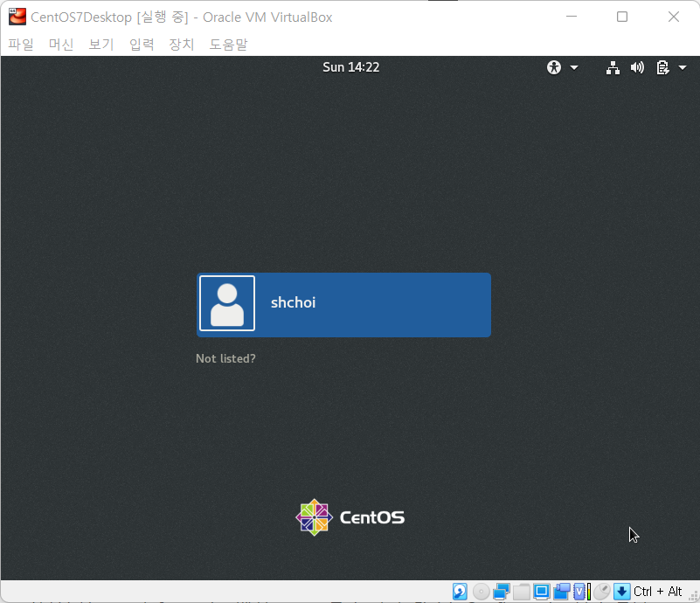This screenshot has width=700, height=603.
Task: Click the power/battery status icon
Action: [663, 68]
